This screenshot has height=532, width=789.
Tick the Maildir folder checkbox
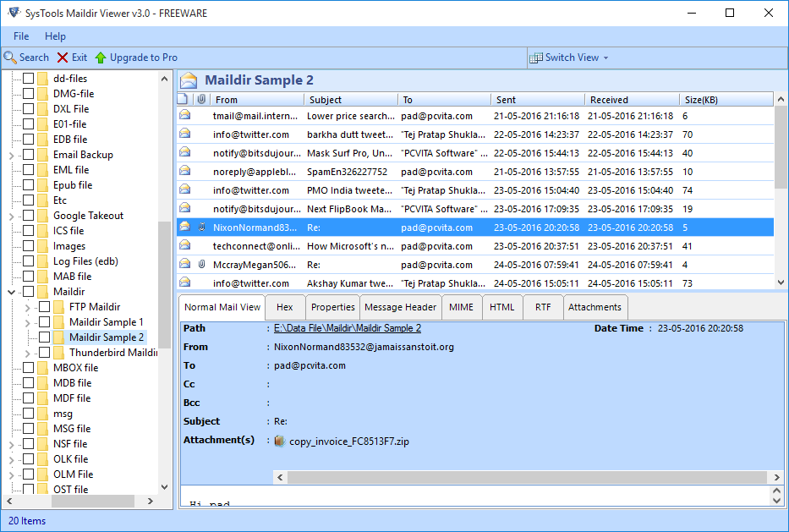(x=29, y=292)
